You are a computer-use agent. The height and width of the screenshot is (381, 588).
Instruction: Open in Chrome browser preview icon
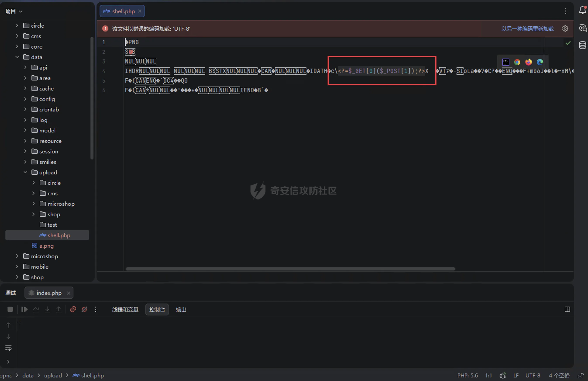click(517, 62)
